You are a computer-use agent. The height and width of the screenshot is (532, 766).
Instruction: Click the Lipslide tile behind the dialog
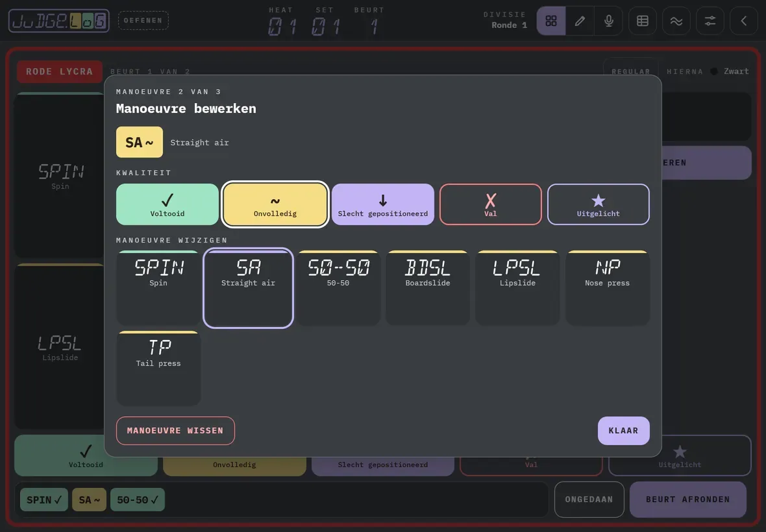pyautogui.click(x=60, y=346)
